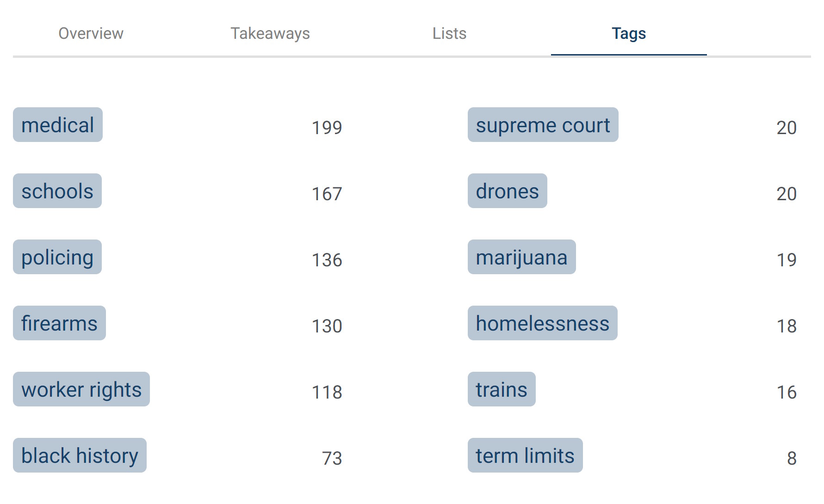Click the homelessness tag
Screen dimensions: 824x504
coord(542,324)
